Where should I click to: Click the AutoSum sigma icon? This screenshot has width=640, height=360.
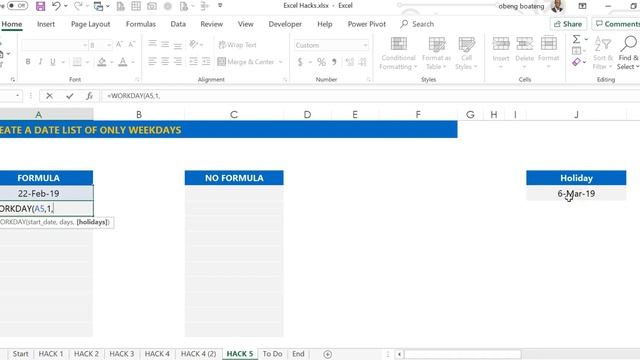coord(576,39)
